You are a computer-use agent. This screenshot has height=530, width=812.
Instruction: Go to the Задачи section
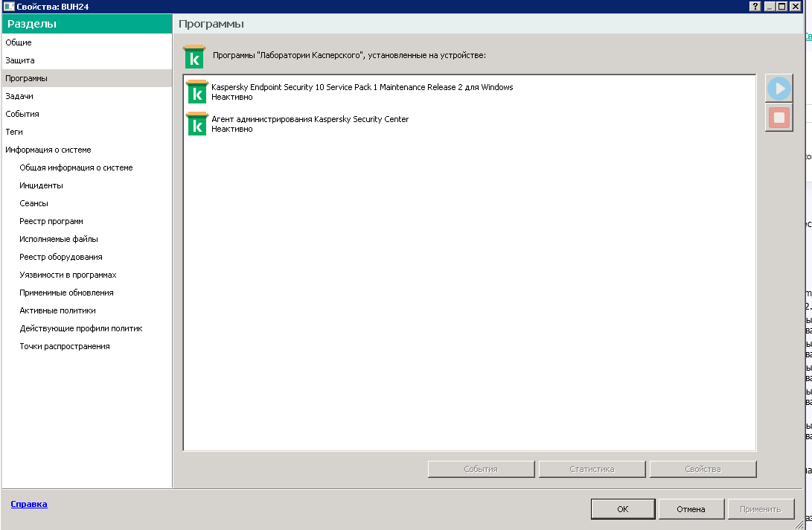pyautogui.click(x=87, y=96)
